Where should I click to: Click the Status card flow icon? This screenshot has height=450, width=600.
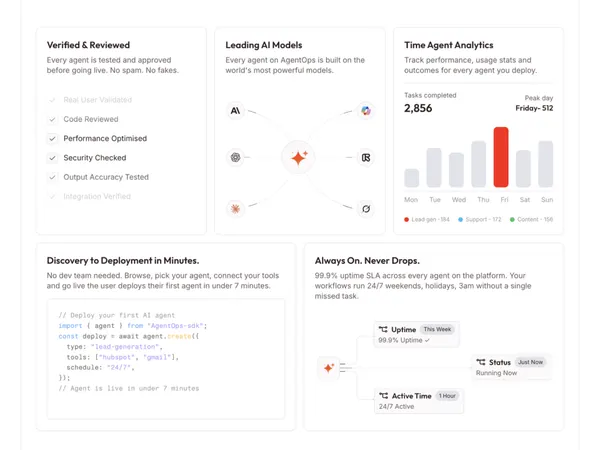pyautogui.click(x=481, y=362)
